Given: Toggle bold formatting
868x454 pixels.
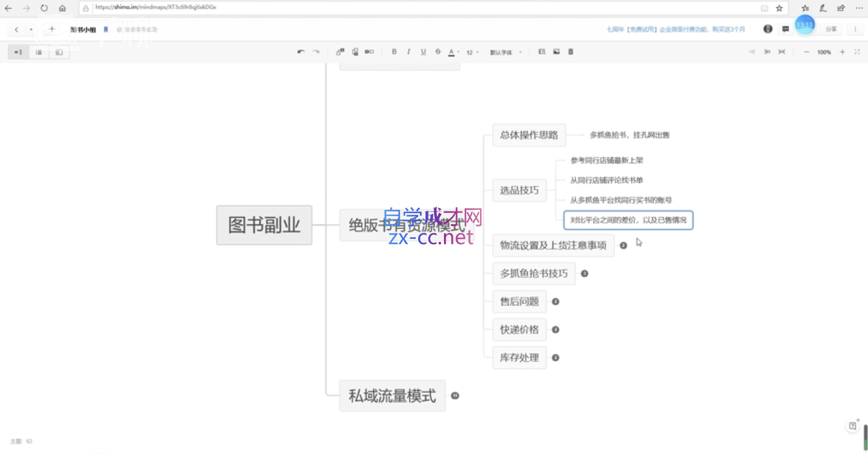Looking at the screenshot, I should (394, 52).
